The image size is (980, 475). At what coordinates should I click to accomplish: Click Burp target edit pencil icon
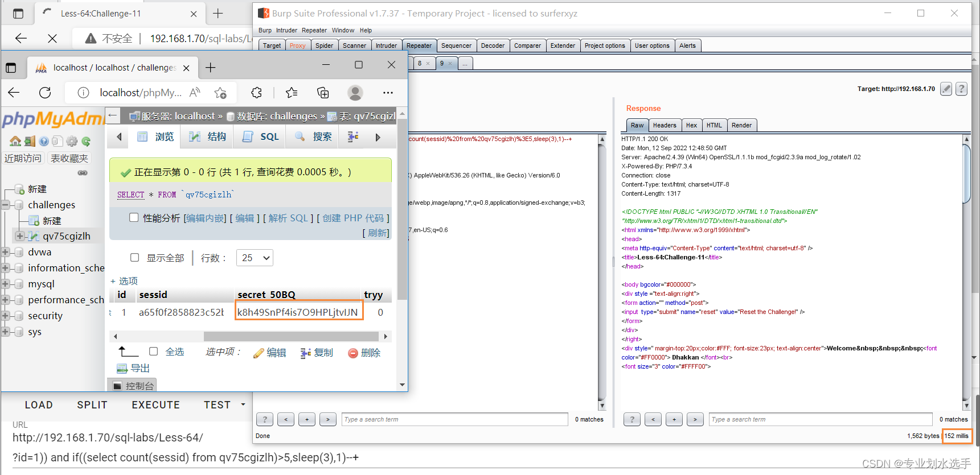[x=946, y=89]
